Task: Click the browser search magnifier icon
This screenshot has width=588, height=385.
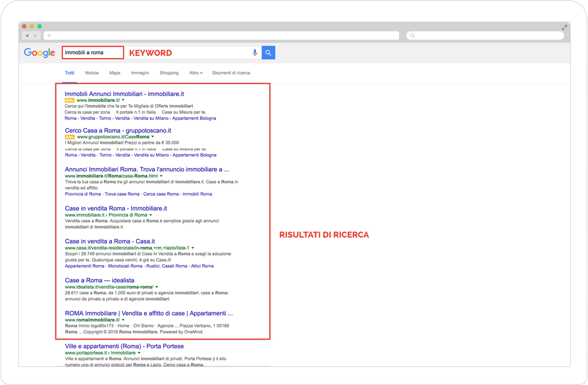Action: tap(413, 36)
